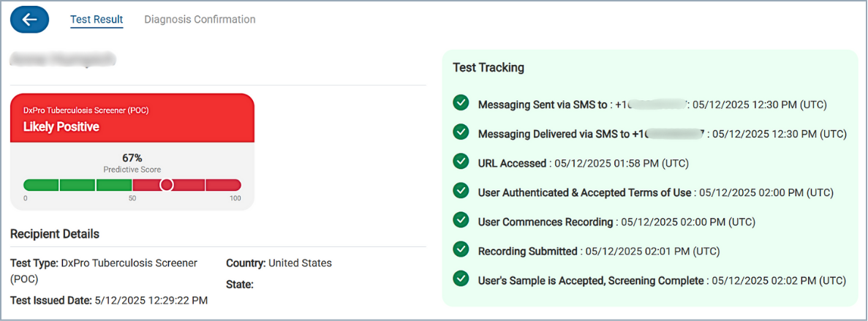Click User Authenticated & Accepted Terms of Use text
Viewport: 868px width, 321px height.
(584, 192)
